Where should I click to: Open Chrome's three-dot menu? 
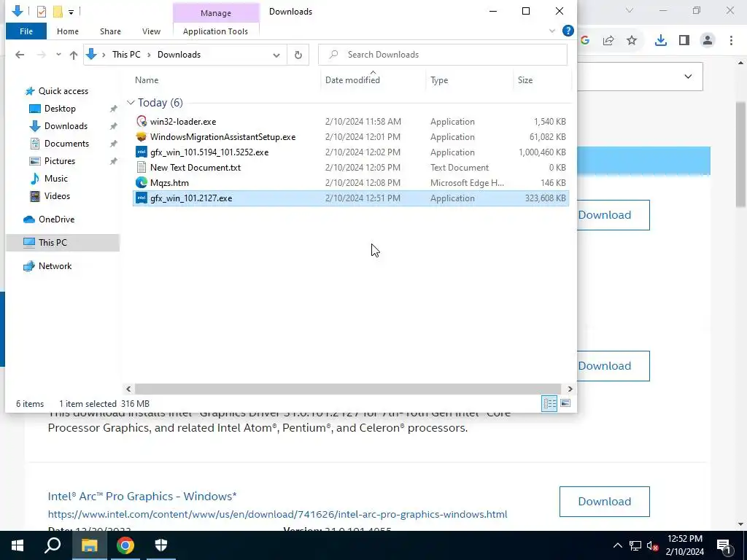click(731, 41)
